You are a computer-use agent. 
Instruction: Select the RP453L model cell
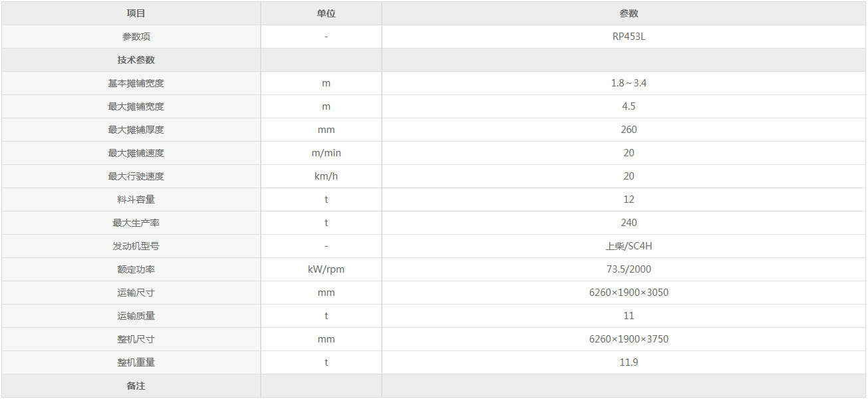[x=629, y=37]
